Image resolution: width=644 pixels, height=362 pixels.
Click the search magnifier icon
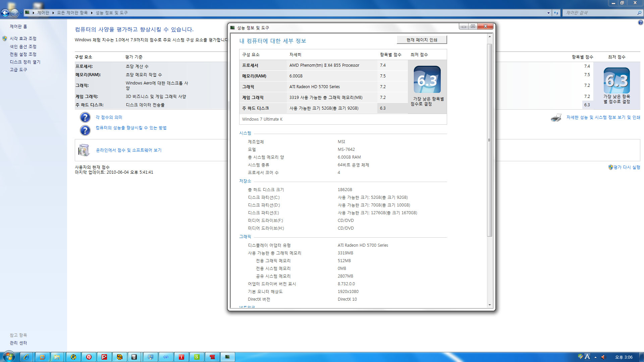639,13
